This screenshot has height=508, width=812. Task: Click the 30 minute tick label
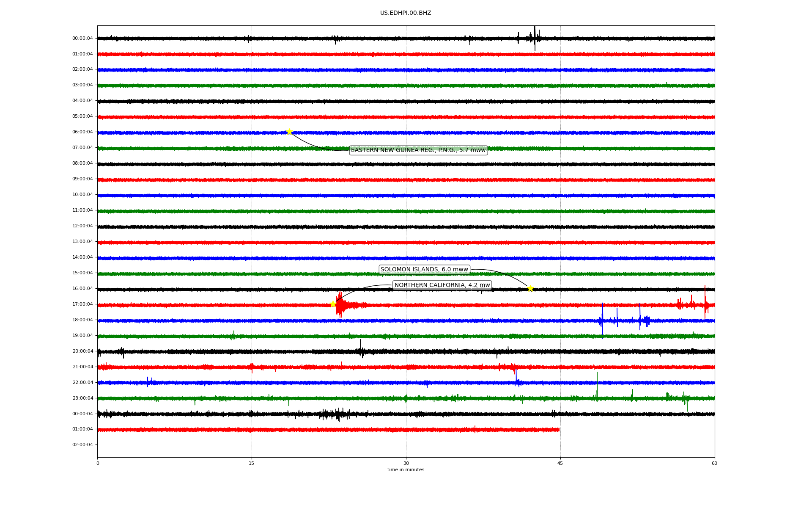point(406,464)
